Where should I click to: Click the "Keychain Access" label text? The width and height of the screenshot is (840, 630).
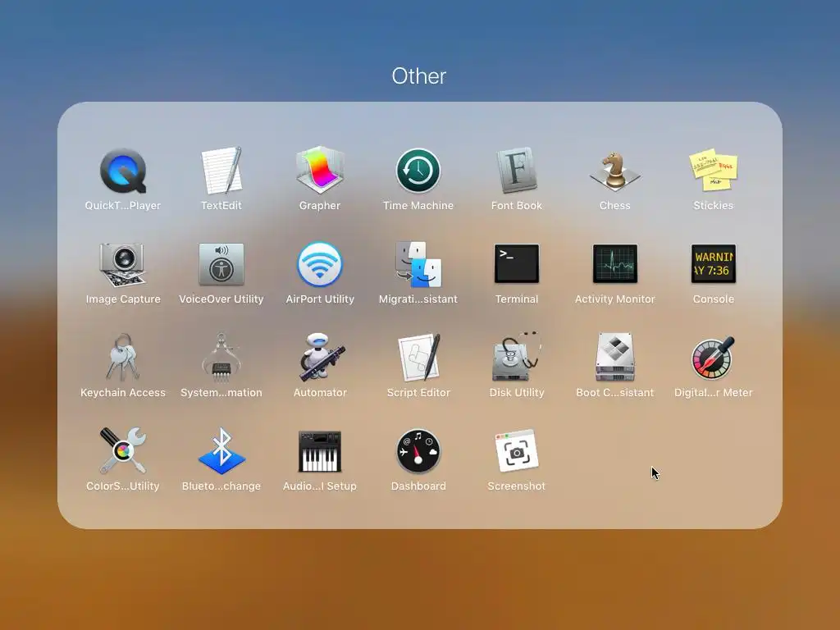pos(123,393)
